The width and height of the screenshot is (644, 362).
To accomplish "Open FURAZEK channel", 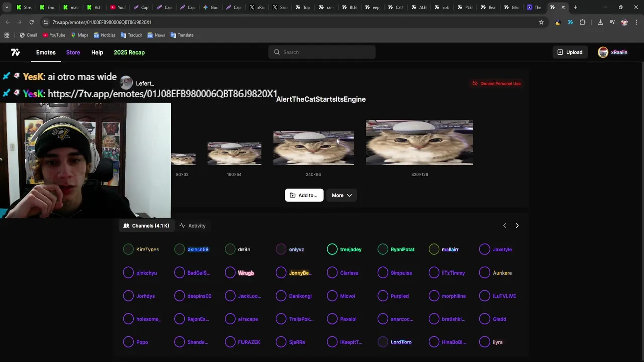I will pyautogui.click(x=243, y=342).
